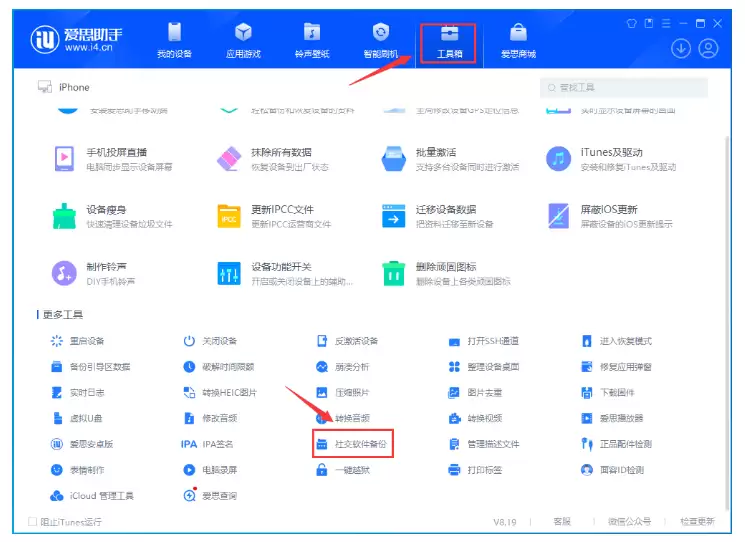The height and width of the screenshot is (542, 745).
Task: Open the 破解时间限额 clock icon
Action: pos(189,367)
